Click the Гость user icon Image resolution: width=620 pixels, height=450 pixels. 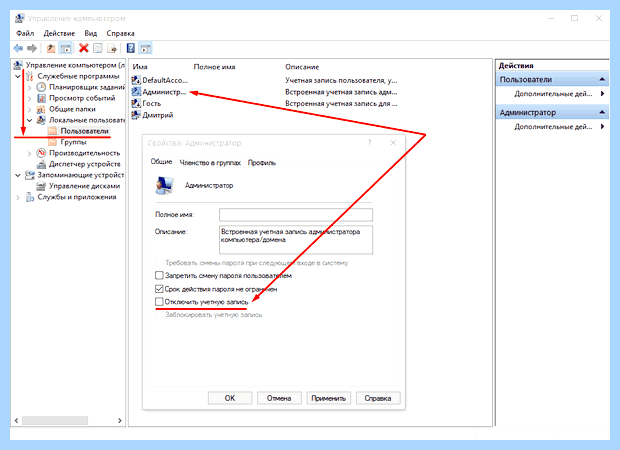coord(136,104)
